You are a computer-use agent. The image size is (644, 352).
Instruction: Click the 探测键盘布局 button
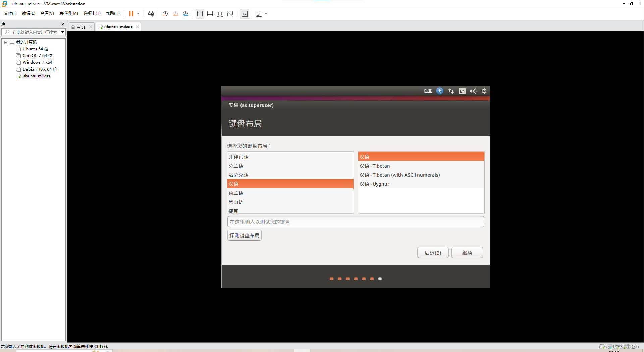[245, 235]
